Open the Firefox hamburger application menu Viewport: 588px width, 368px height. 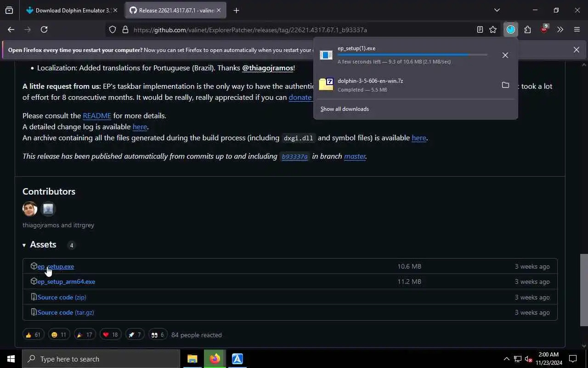click(x=577, y=29)
